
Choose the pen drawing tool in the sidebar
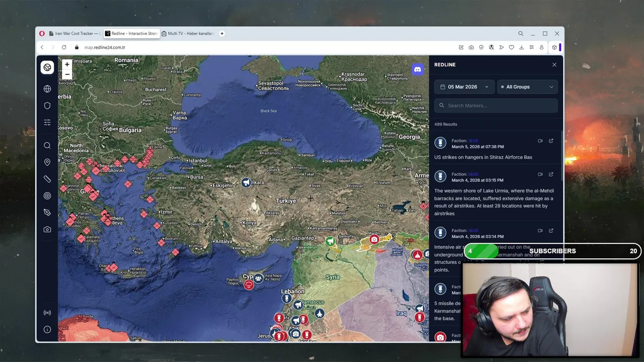click(47, 212)
